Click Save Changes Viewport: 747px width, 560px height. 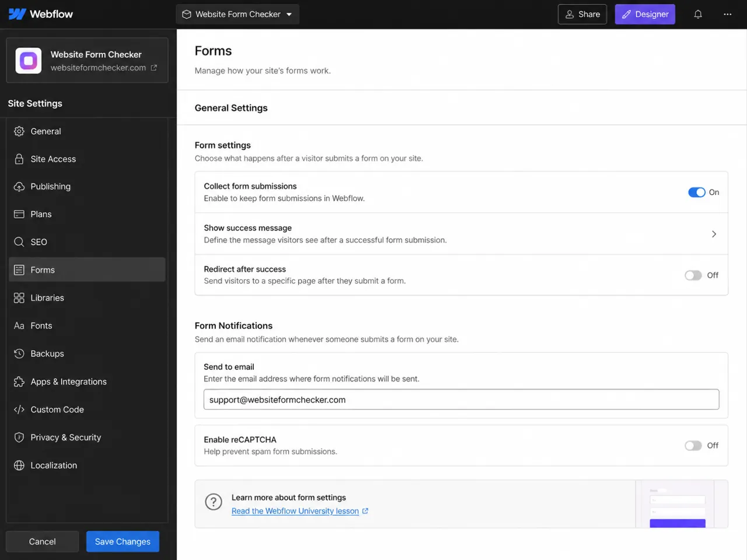click(123, 541)
